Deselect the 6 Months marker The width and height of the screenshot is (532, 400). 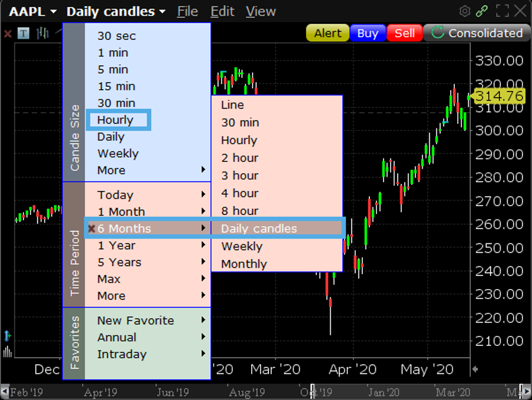pos(91,228)
